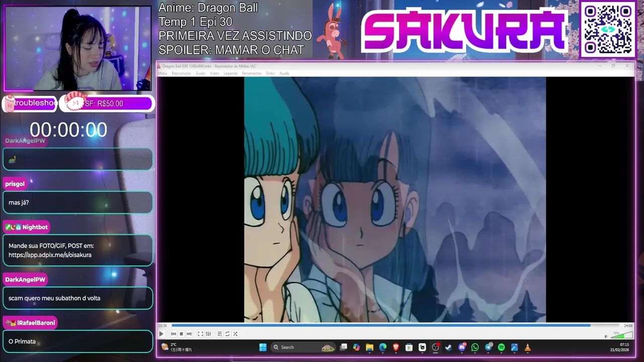
Task: Open the Ferramentas menu
Action: [252, 73]
